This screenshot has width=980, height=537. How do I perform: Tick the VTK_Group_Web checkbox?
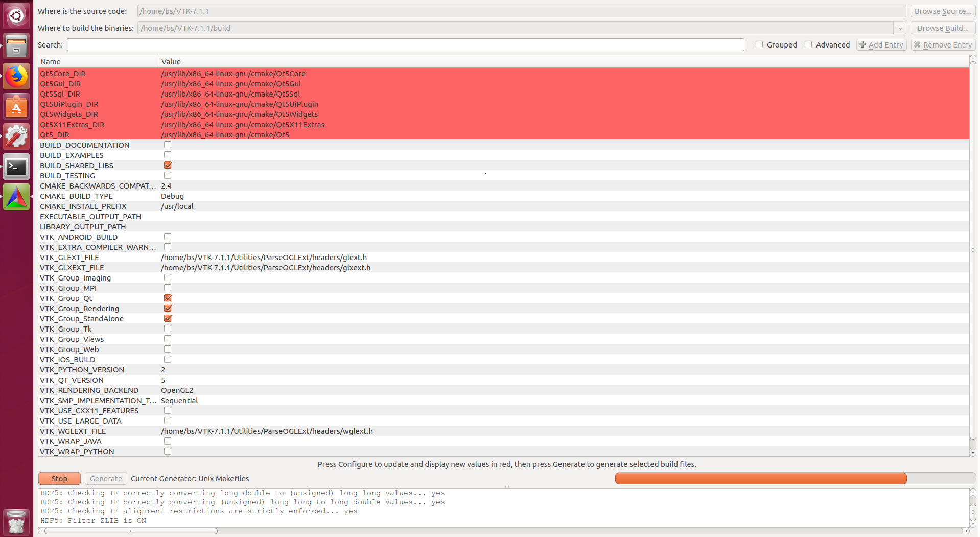168,349
